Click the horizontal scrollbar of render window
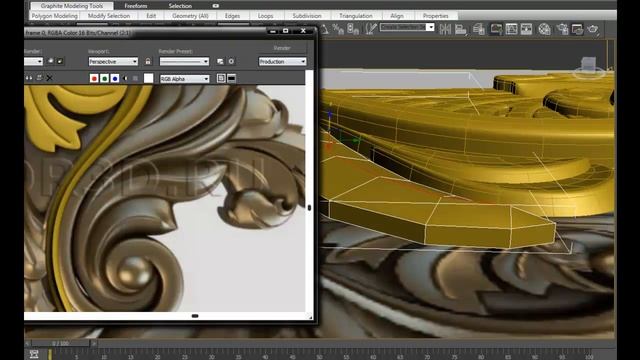This screenshot has width=640, height=360. 164,316
